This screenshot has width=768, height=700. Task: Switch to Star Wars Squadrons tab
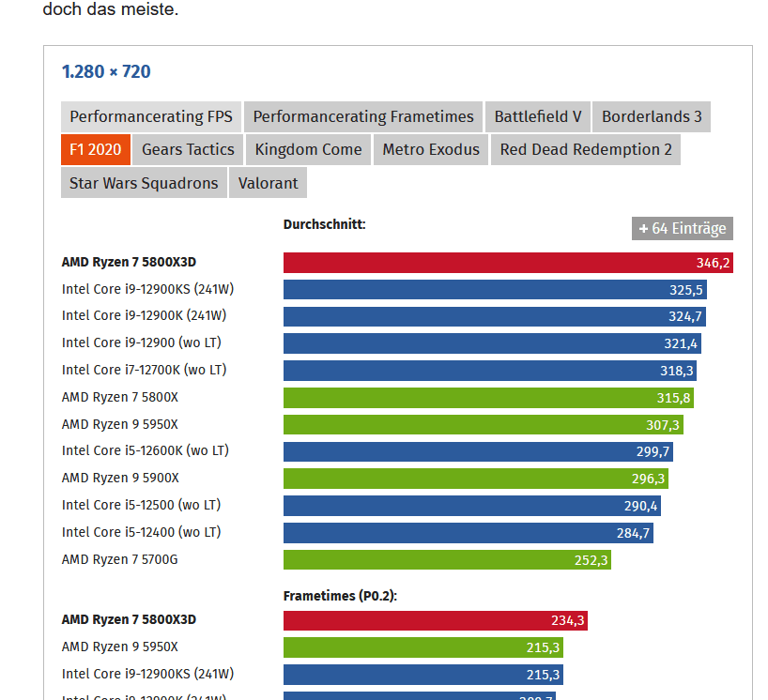click(144, 183)
